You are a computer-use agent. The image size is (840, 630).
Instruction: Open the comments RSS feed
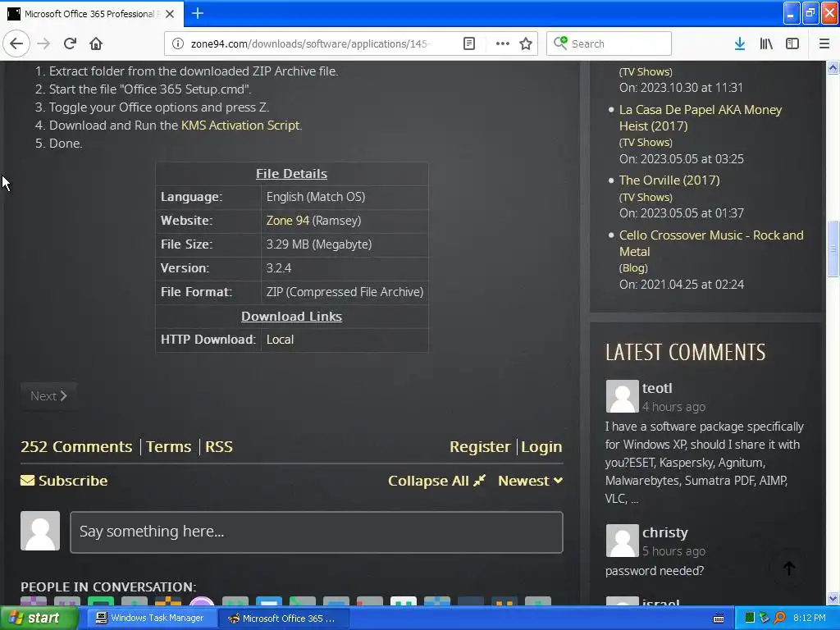[x=218, y=446]
